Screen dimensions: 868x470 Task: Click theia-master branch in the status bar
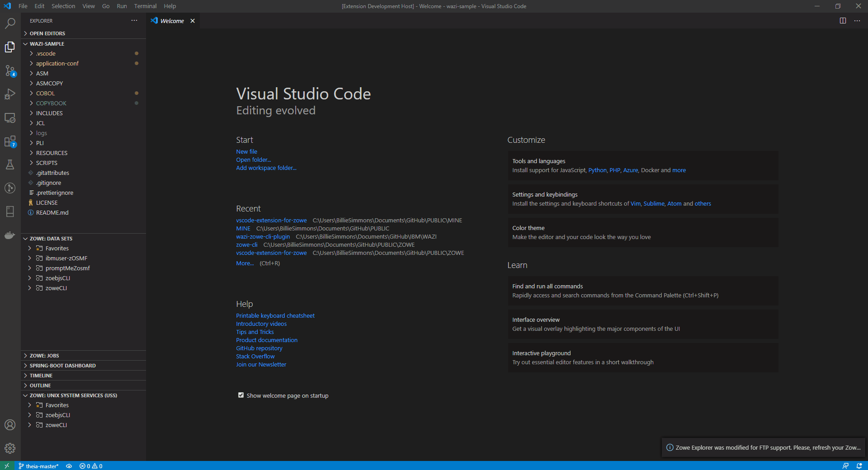tap(39, 466)
